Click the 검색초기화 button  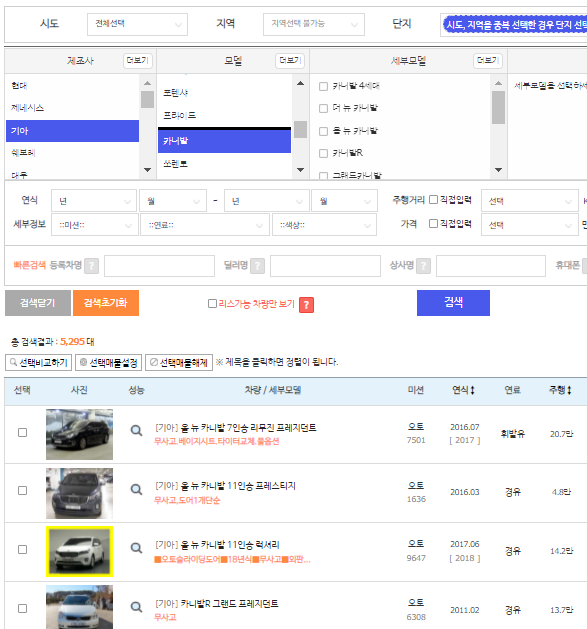[x=106, y=303]
